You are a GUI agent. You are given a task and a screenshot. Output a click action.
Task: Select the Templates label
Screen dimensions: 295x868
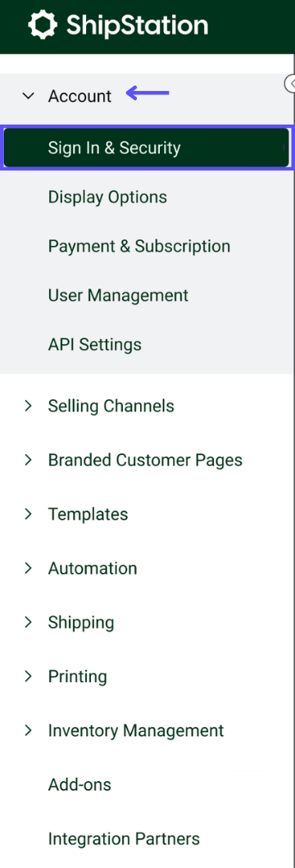click(88, 514)
